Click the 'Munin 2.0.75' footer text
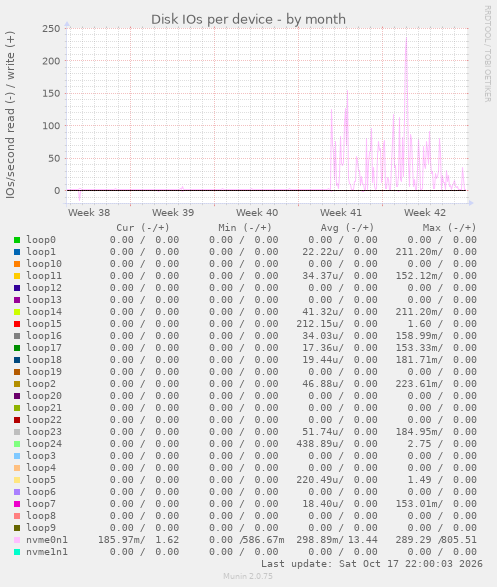The width and height of the screenshot is (497, 587). 248,576
